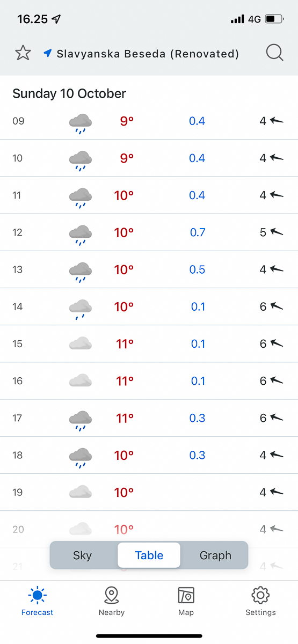Tap the 0.3 precipitation at 18
This screenshot has width=298, height=644.
[197, 455]
